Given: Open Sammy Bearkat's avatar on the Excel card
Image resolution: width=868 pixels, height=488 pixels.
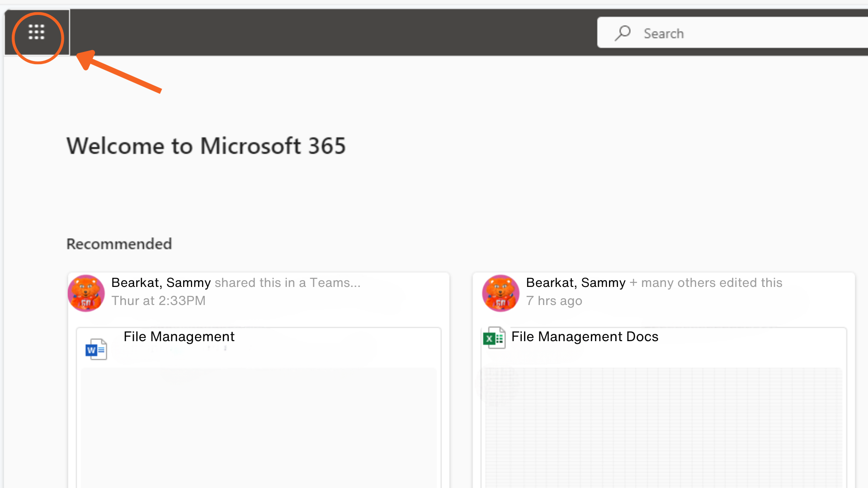Looking at the screenshot, I should [500, 293].
